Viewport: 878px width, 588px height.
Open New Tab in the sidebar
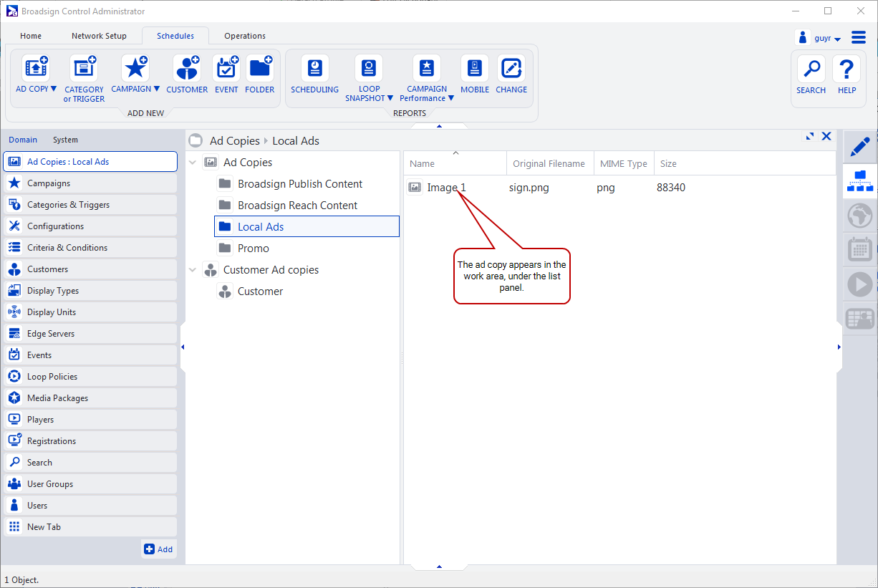pyautogui.click(x=90, y=527)
